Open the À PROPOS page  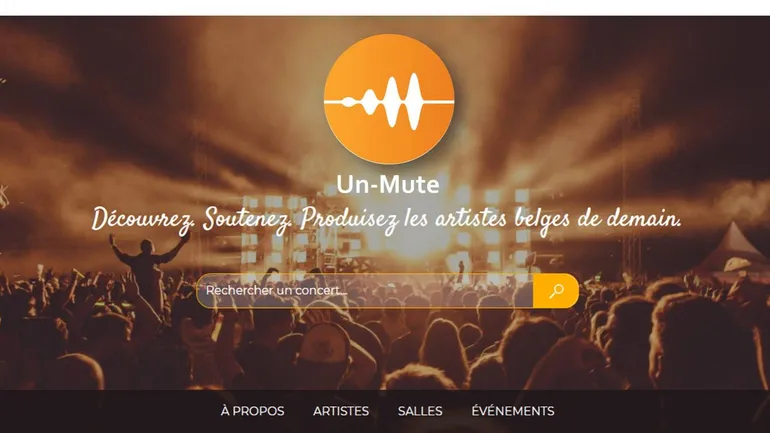(252, 411)
